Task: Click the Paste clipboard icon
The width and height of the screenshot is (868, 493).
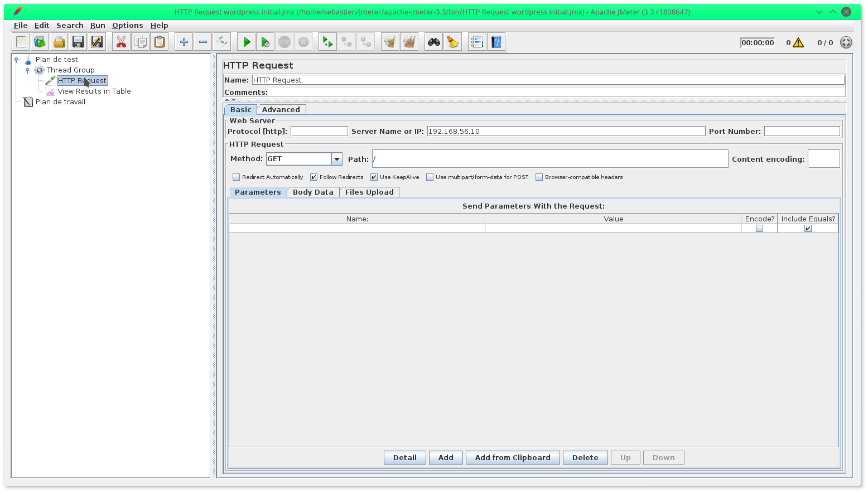Action: (160, 42)
